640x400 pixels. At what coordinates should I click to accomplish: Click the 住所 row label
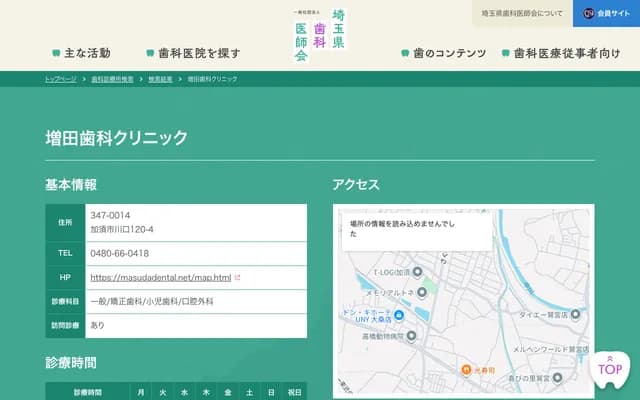(x=65, y=222)
